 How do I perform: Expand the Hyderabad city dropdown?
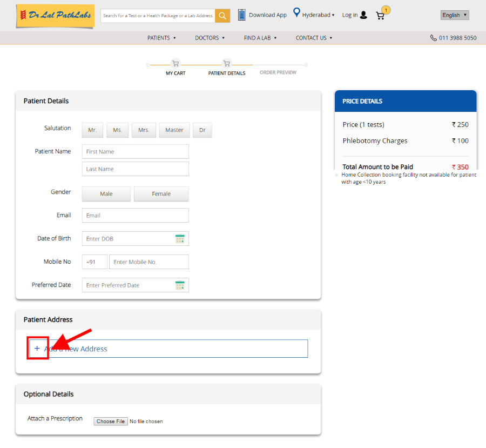(319, 15)
